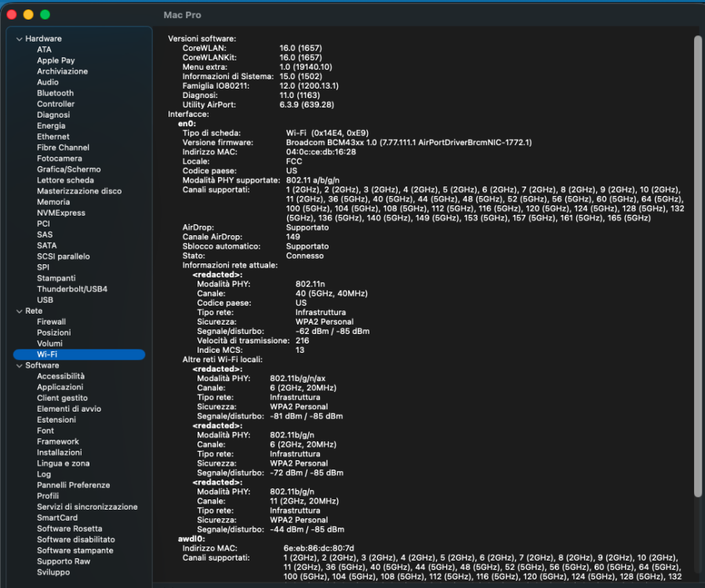This screenshot has width=705, height=588.
Task: Click the -62 dBm / -85 dBm signal value
Action: click(x=333, y=332)
